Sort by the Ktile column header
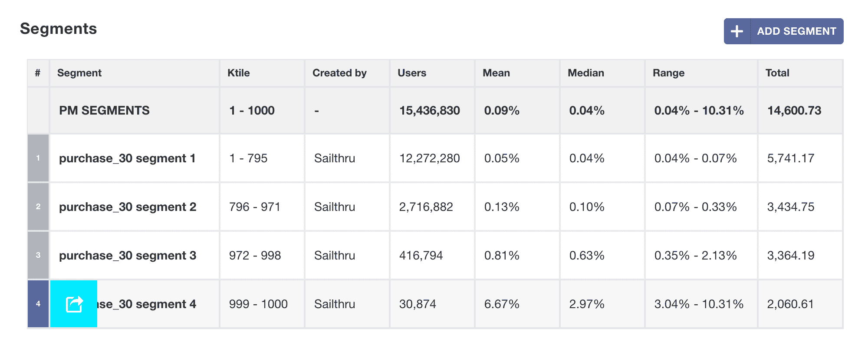The image size is (868, 355). (239, 73)
